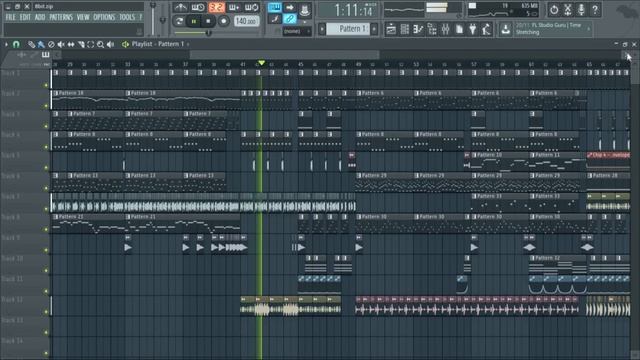Screen dimensions: 640x360
Task: Toggle playlist snap magnet
Action: (x=16, y=44)
